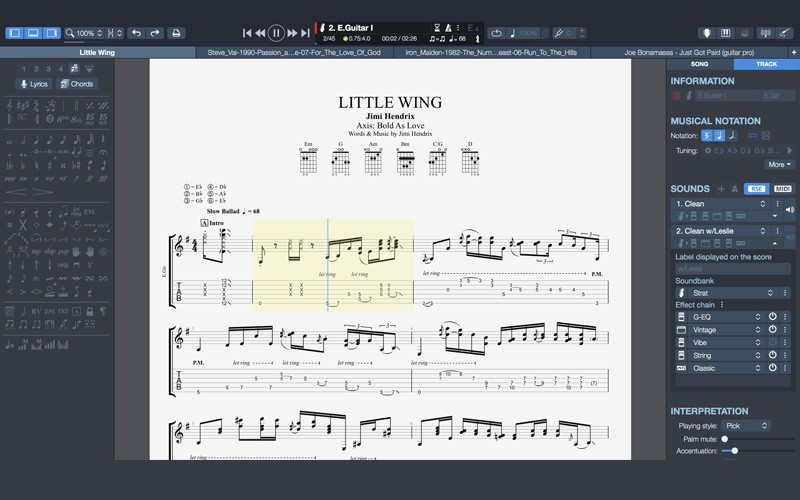This screenshot has width=800, height=500.
Task: Apply the let ring effect icon
Action: tap(76, 211)
